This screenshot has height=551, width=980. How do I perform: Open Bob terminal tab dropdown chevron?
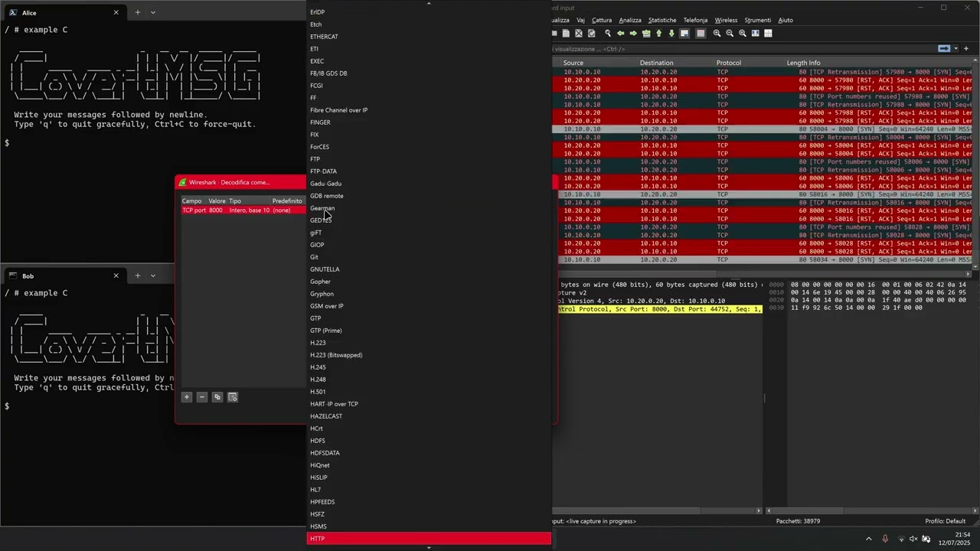click(153, 275)
